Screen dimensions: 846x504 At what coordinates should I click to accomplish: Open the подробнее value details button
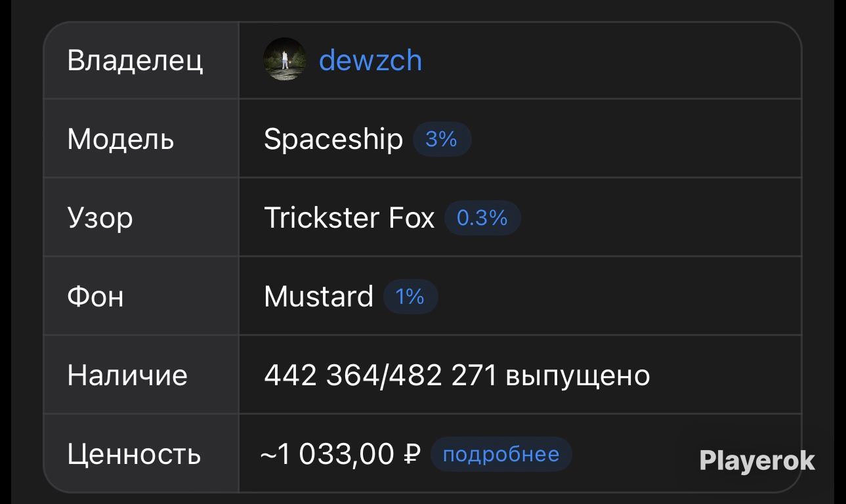pyautogui.click(x=501, y=454)
